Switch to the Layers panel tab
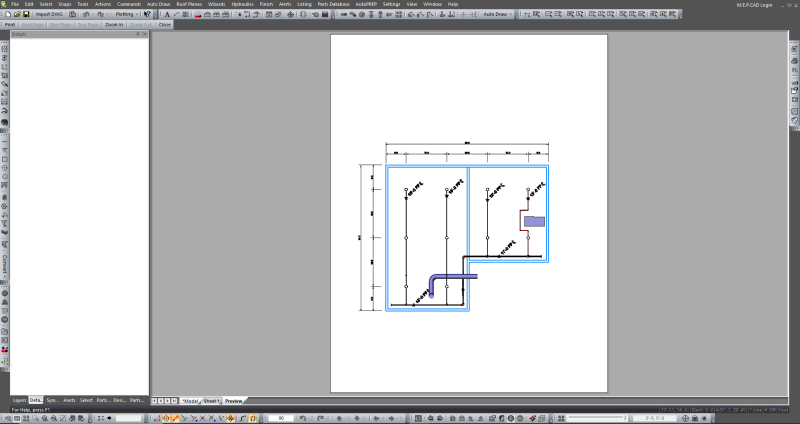800x424 pixels. 19,401
